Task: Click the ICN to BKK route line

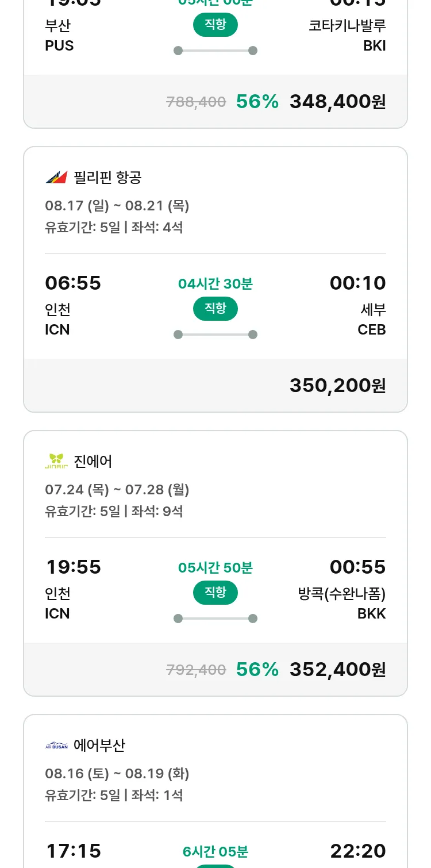Action: 215,619
